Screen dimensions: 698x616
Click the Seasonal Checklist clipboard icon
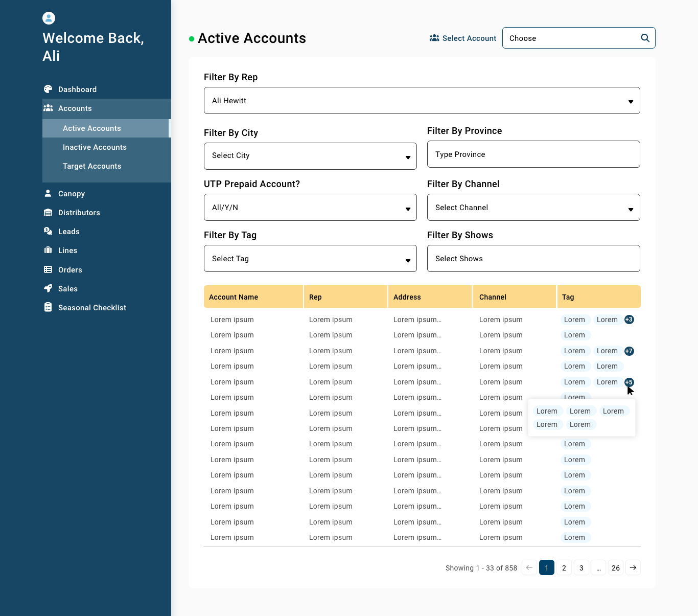coord(48,307)
